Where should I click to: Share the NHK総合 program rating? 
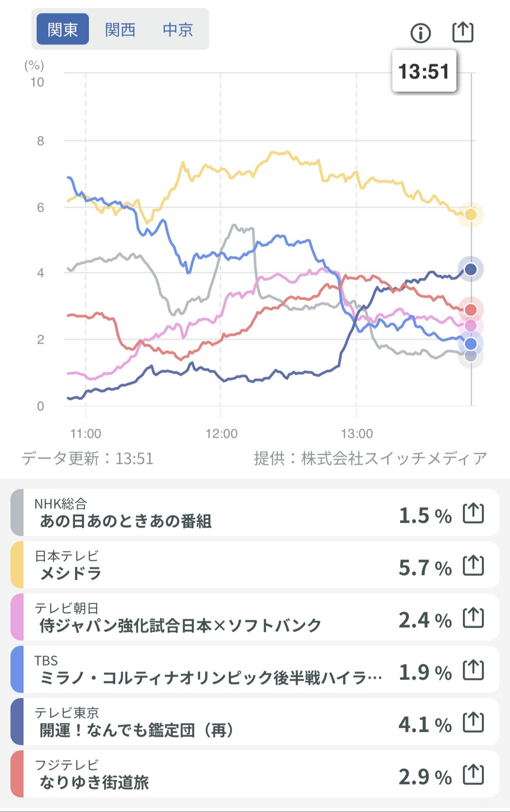[473, 513]
